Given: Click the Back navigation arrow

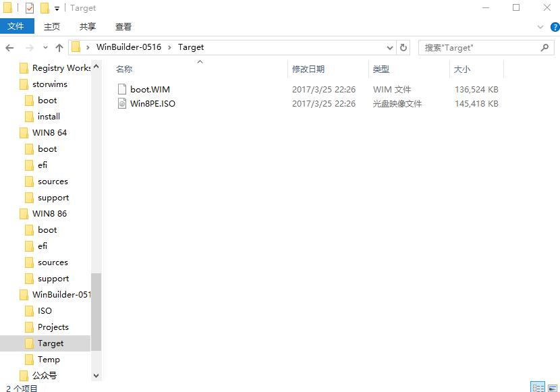Looking at the screenshot, I should click(x=10, y=47).
